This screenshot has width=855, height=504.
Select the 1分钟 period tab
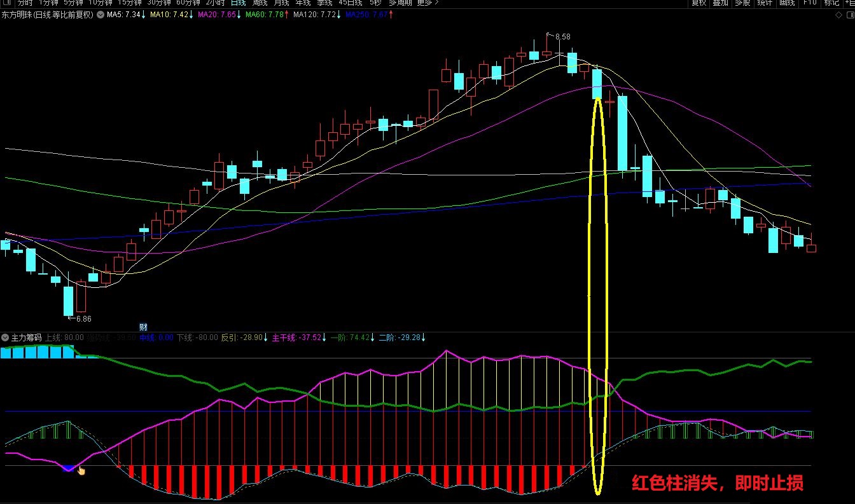pos(48,3)
